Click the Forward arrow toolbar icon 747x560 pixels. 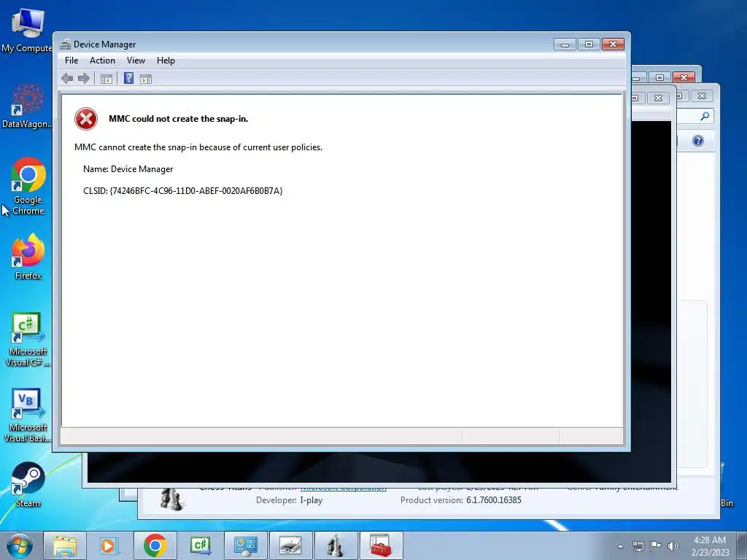click(x=84, y=79)
